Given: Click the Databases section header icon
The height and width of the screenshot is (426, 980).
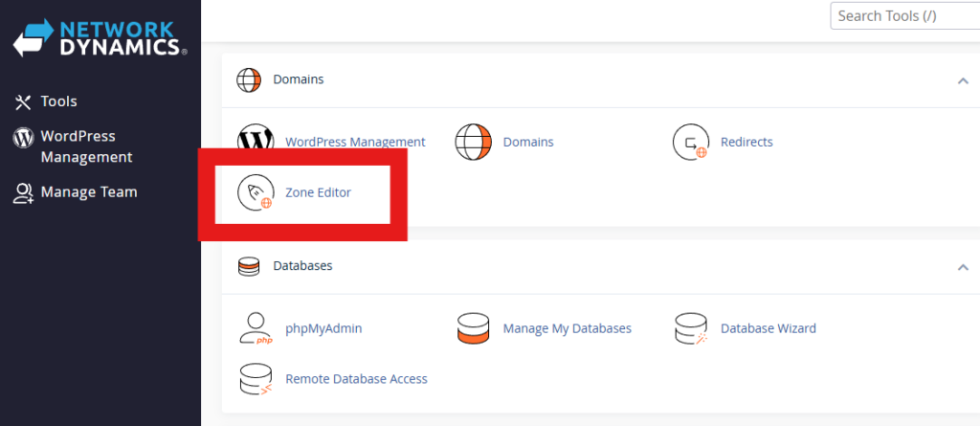Looking at the screenshot, I should click(x=249, y=266).
